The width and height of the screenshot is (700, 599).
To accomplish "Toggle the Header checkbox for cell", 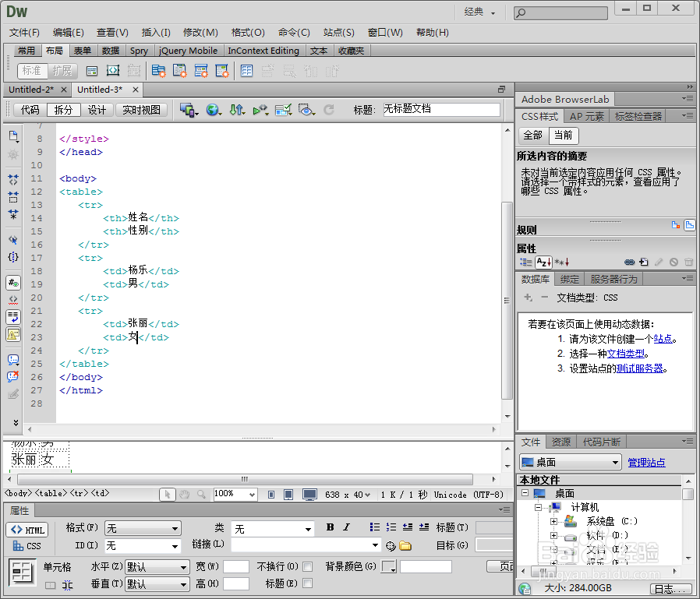I will [x=308, y=583].
